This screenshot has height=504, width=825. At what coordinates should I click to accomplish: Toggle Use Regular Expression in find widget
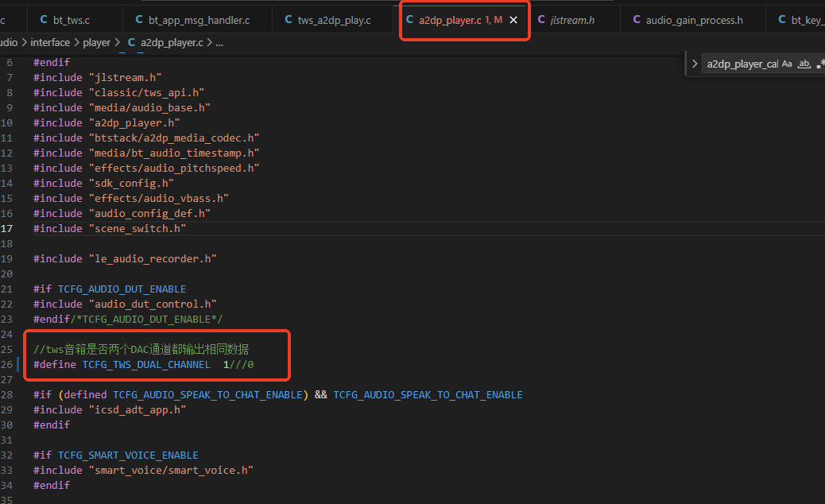(x=821, y=64)
